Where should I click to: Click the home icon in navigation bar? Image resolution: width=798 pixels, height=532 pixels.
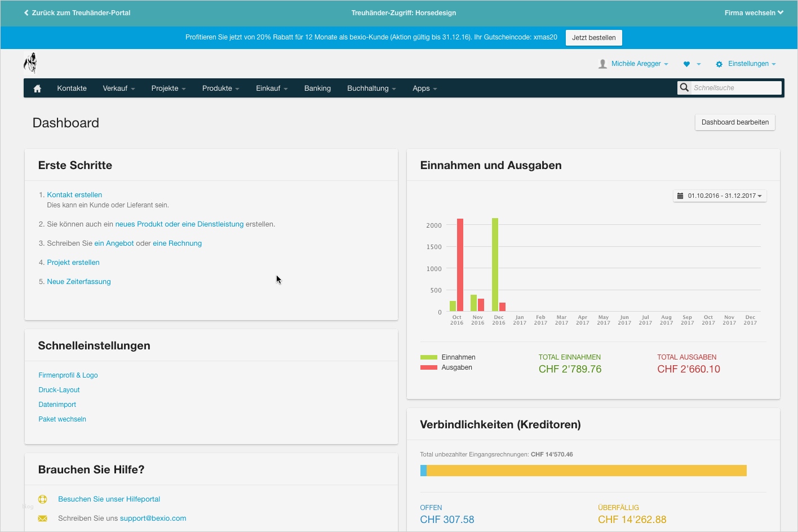pos(37,88)
